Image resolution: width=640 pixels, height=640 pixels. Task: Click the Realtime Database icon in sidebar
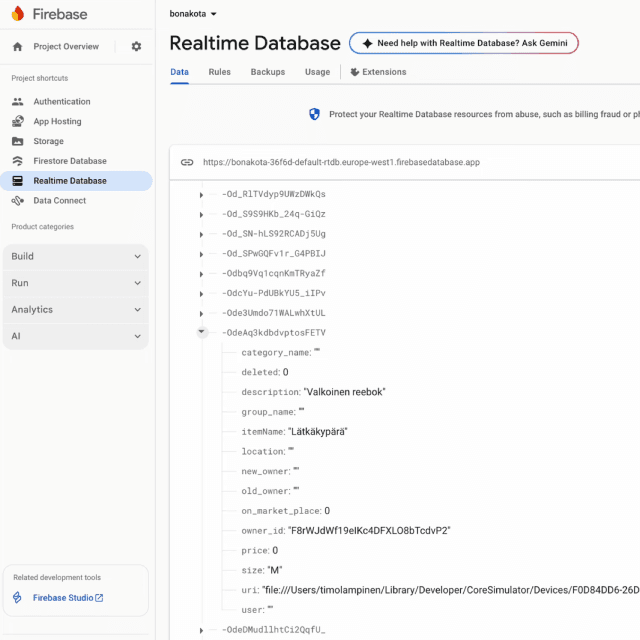click(x=18, y=181)
